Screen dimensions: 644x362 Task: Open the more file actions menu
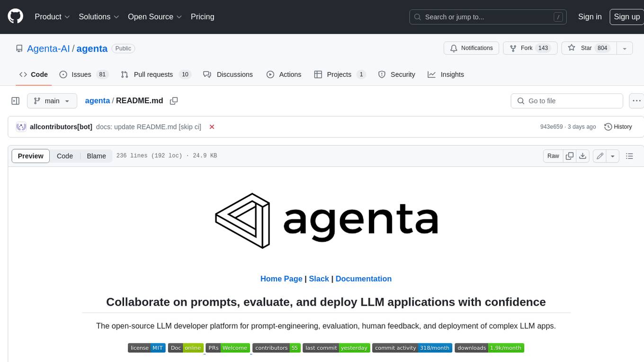(x=636, y=101)
